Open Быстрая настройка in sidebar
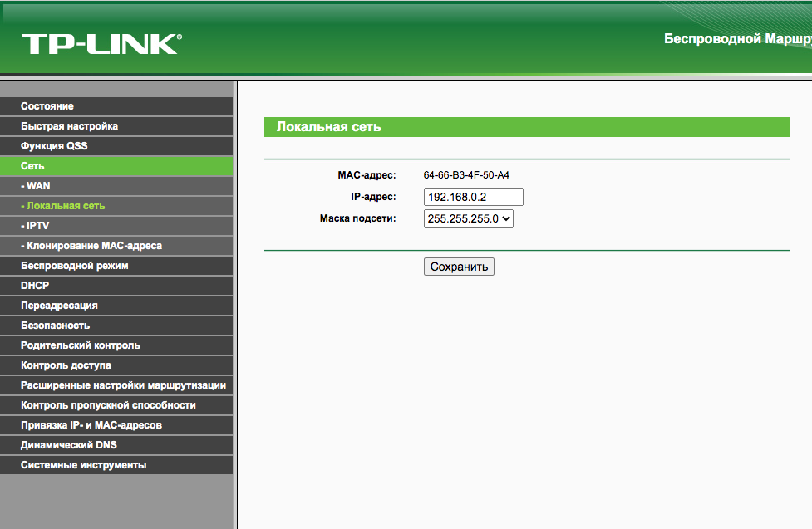The image size is (812, 529). point(116,125)
